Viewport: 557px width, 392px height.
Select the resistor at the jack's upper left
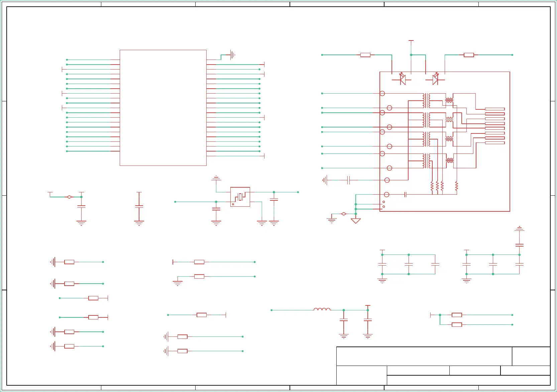365,55
